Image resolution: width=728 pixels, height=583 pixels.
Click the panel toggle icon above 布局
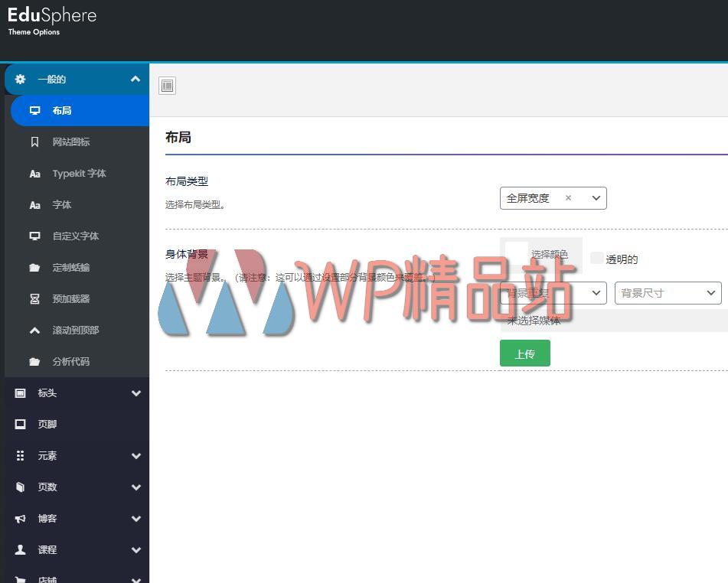(x=167, y=86)
